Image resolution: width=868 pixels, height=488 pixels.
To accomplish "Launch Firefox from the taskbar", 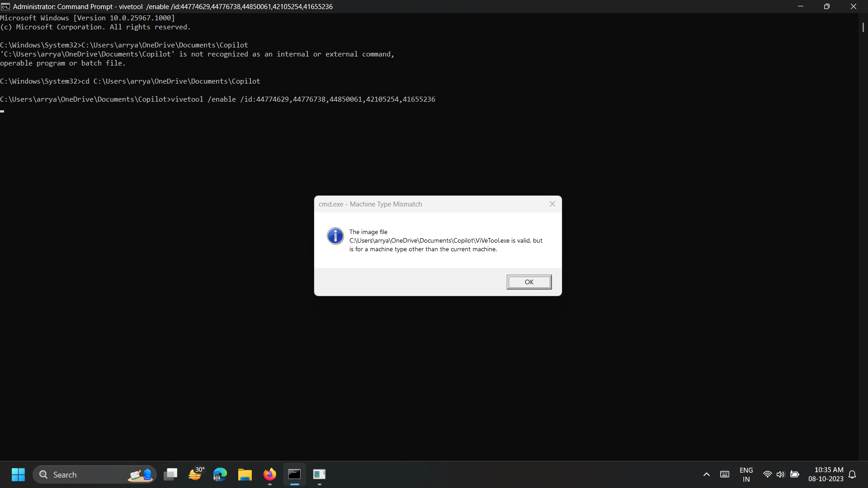I will [x=270, y=474].
